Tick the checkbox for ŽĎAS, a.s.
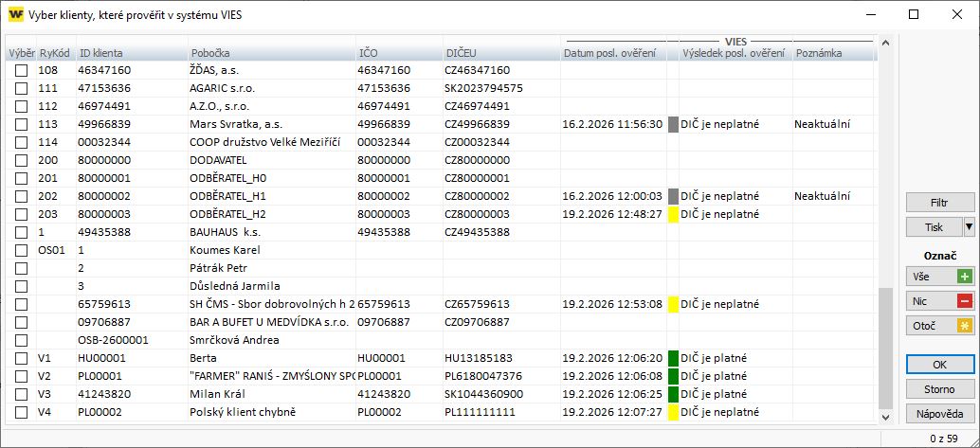 tap(21, 70)
